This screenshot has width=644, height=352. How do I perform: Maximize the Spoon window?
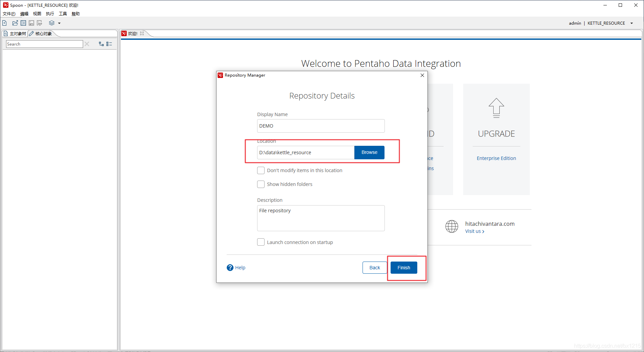coord(620,5)
